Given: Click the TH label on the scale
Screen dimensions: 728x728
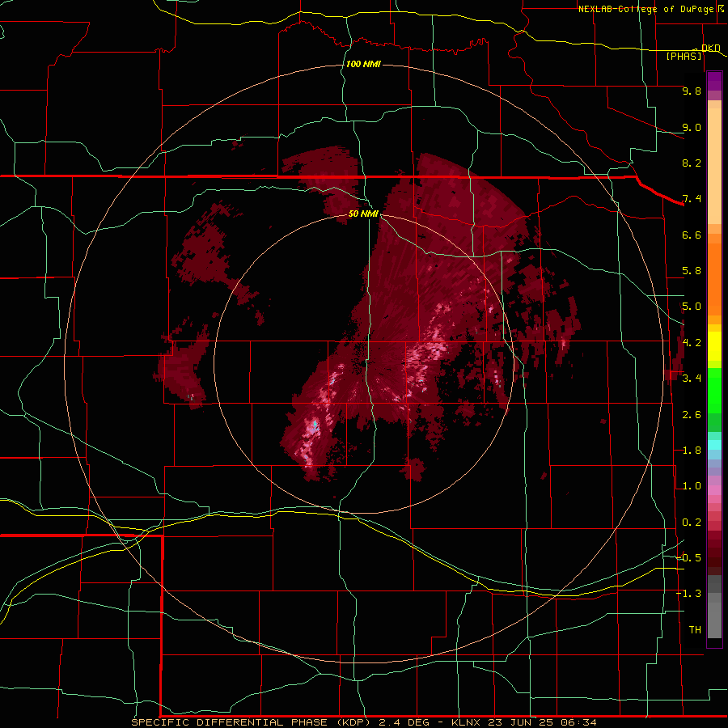Looking at the screenshot, I should (695, 630).
